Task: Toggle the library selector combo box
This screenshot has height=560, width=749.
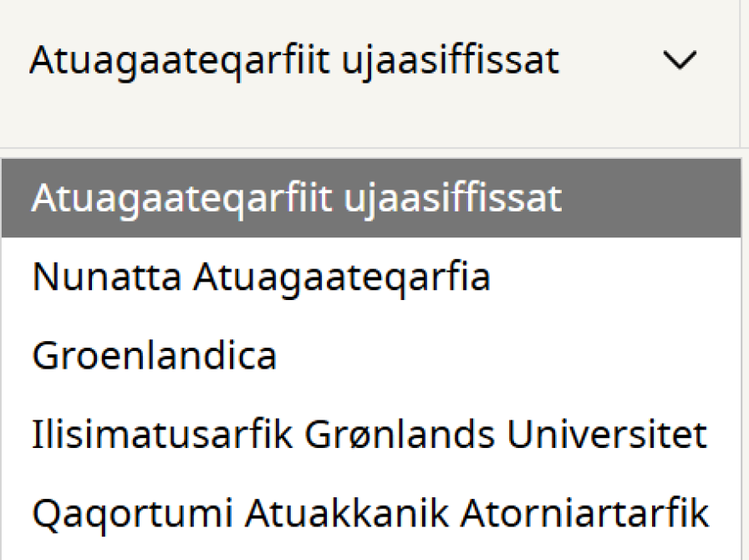Action: [x=368, y=61]
